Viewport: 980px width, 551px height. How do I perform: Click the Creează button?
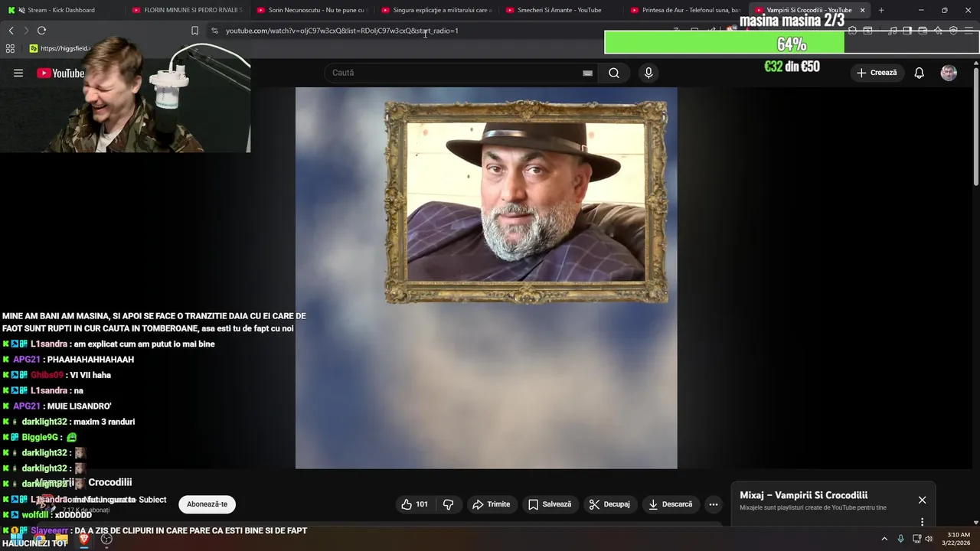coord(877,73)
